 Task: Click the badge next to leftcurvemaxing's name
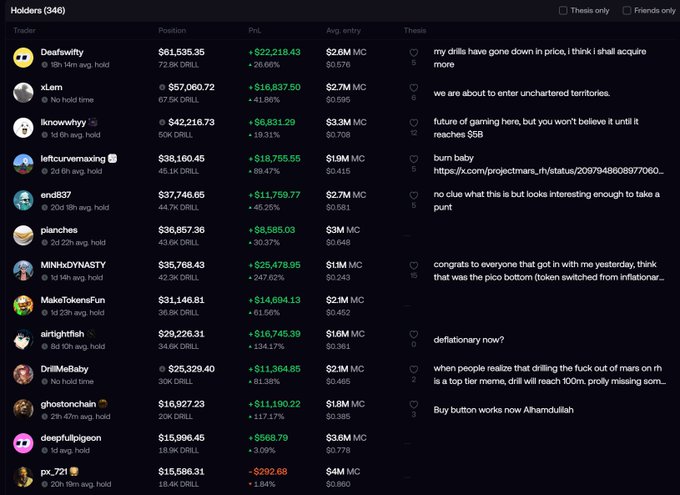pos(112,158)
